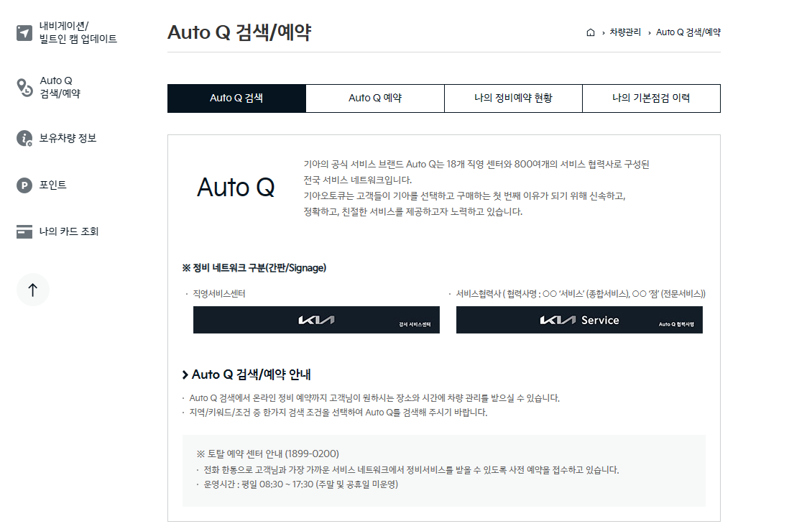Click the home icon in breadcrumb
Viewport: 812px width, 529px height.
pos(591,32)
